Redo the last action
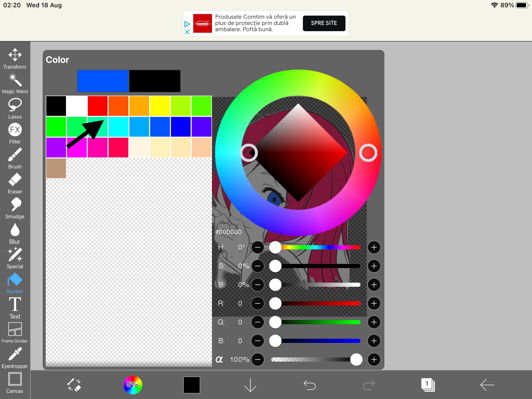This screenshot has height=399, width=532. pyautogui.click(x=369, y=385)
